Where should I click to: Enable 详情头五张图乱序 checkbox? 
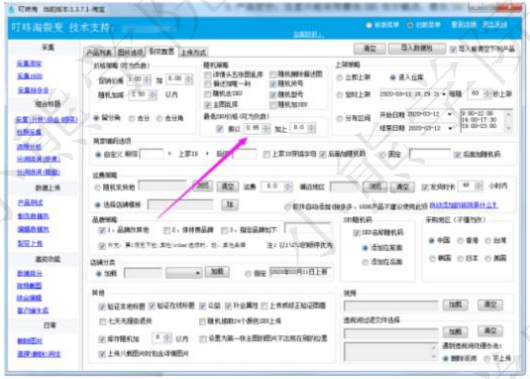pos(208,74)
